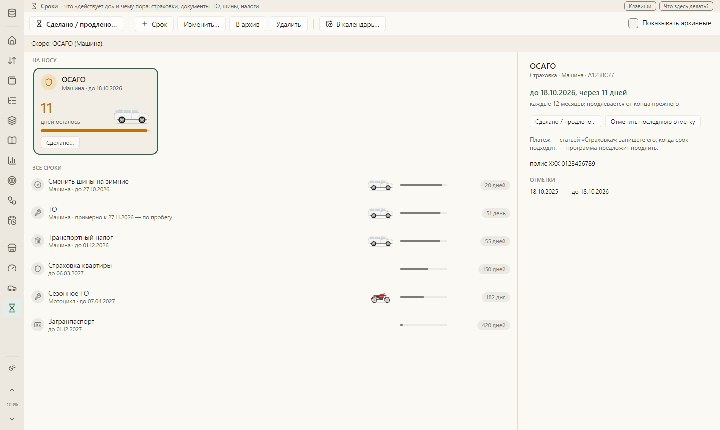This screenshot has height=430, width=720.
Task: Click the wrench icon of the ТО row
Action: (x=38, y=213)
